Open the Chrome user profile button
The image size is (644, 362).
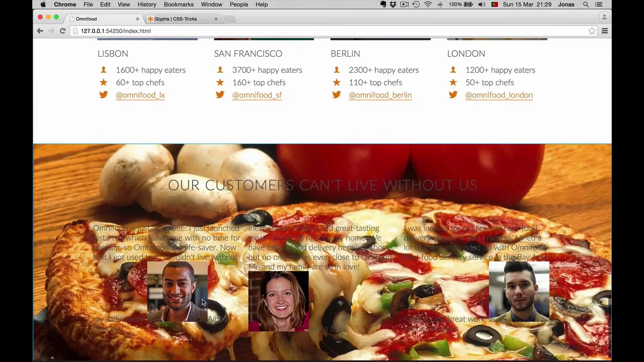click(604, 17)
